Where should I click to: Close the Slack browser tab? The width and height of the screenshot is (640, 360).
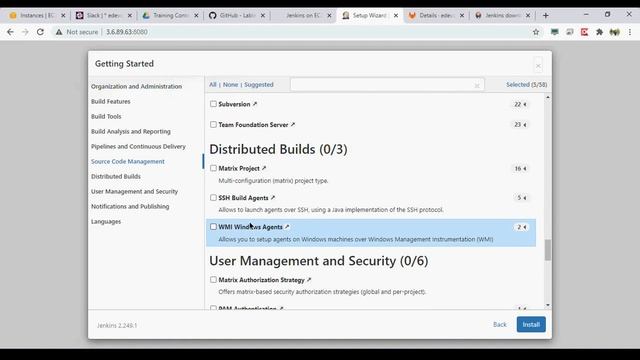[x=130, y=16]
